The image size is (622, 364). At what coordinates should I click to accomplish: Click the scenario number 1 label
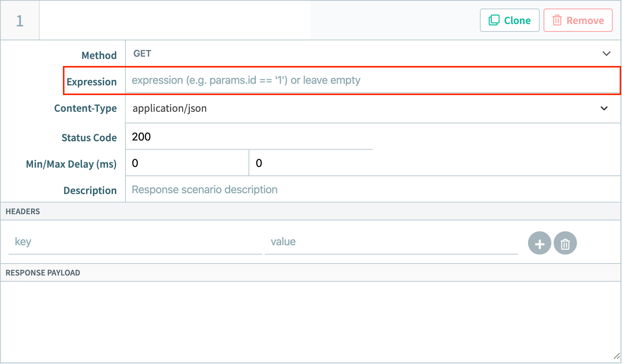20,21
